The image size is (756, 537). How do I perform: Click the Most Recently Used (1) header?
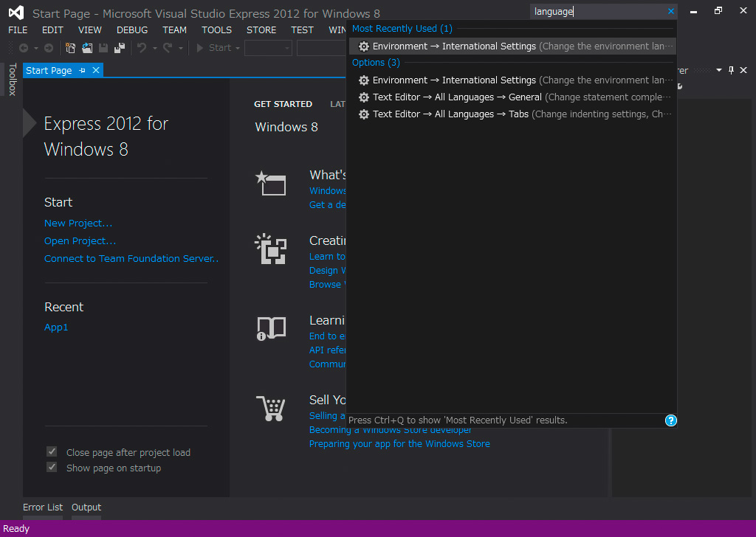coord(402,29)
